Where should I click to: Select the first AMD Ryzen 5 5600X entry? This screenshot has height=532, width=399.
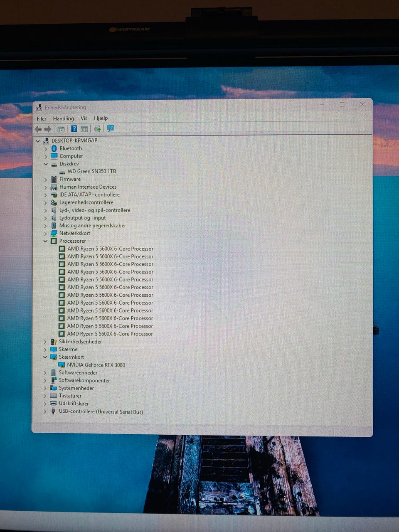tap(110, 249)
